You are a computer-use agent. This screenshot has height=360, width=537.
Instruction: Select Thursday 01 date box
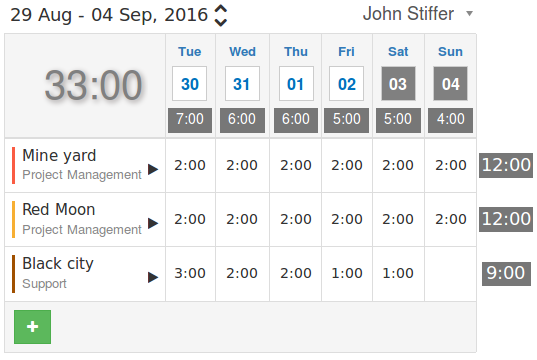tap(296, 84)
